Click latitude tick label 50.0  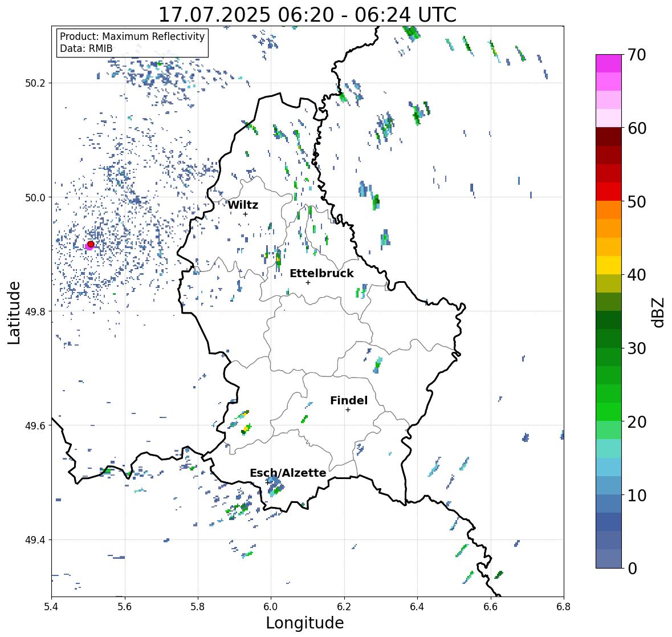[x=35, y=198]
